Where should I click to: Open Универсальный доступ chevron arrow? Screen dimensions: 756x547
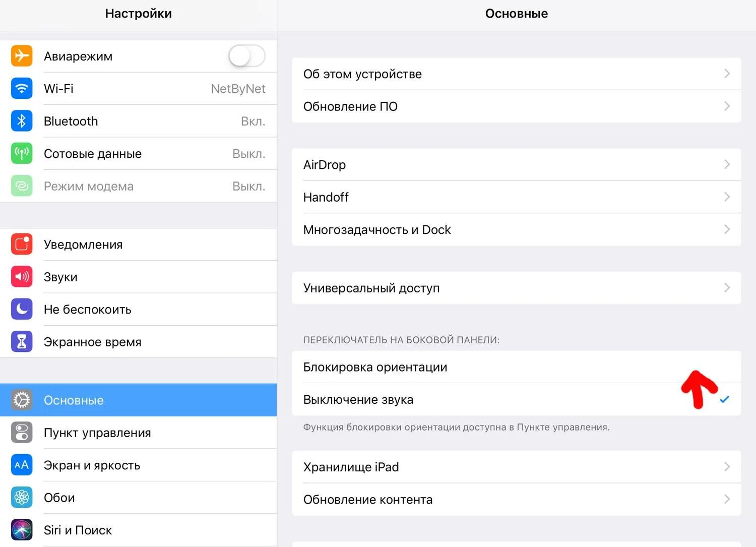point(726,288)
